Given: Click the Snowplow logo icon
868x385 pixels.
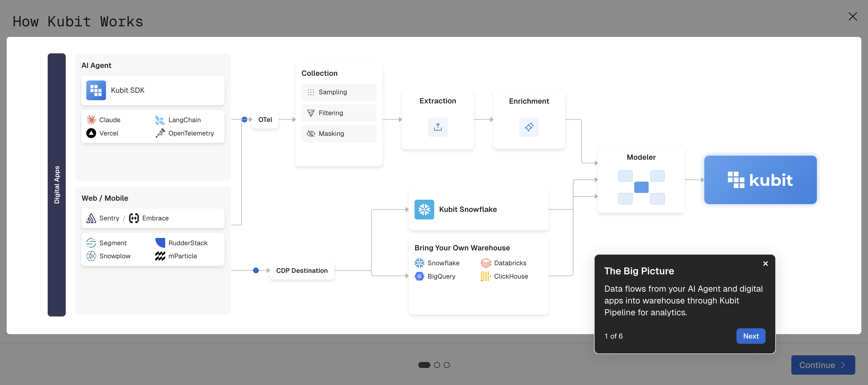Looking at the screenshot, I should point(91,256).
